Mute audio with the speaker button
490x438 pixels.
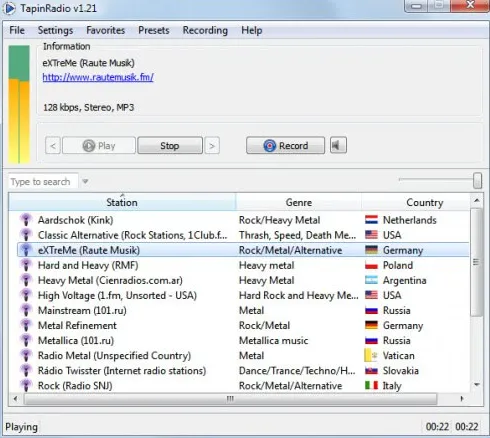coord(338,145)
